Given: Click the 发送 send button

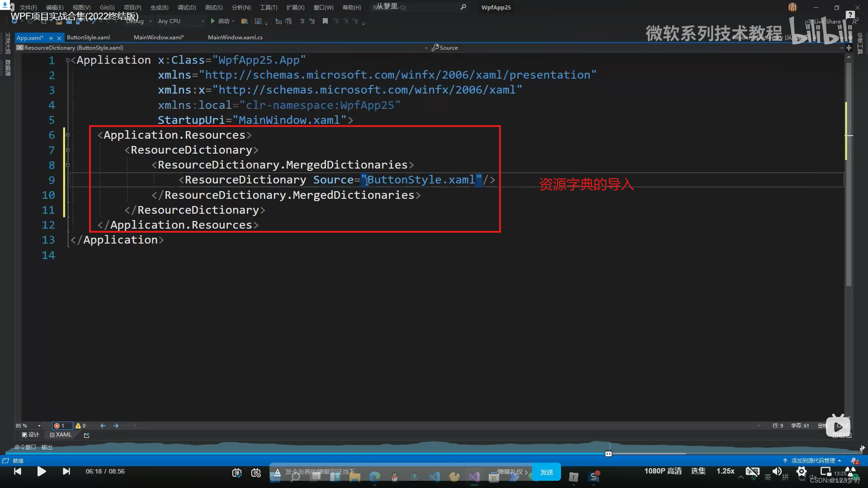Looking at the screenshot, I should click(547, 472).
